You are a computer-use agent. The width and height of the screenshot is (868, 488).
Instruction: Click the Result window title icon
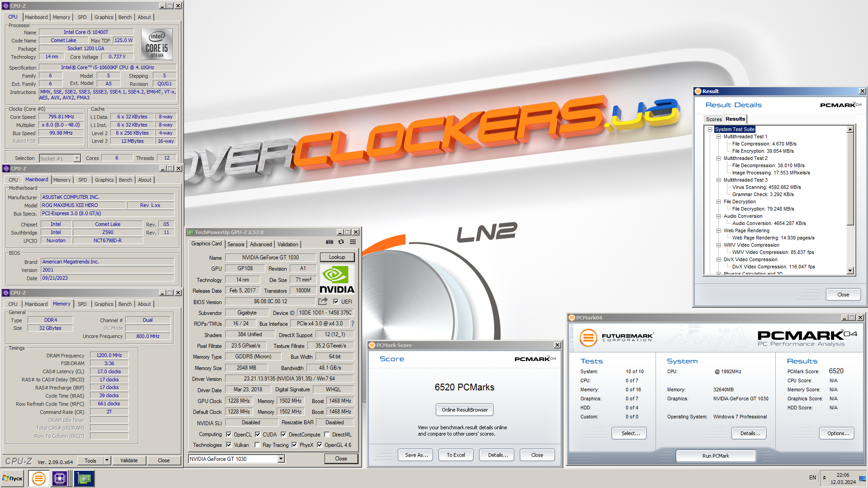click(698, 91)
